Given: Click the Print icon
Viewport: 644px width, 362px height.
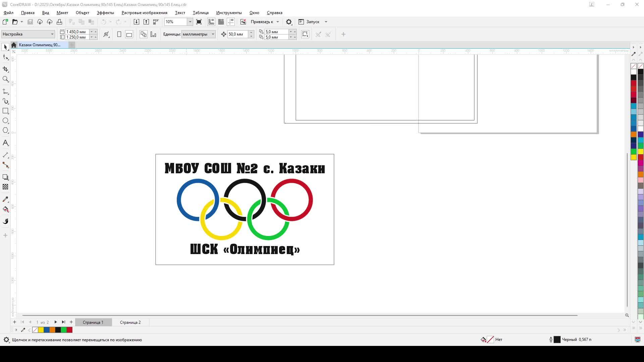Looking at the screenshot, I should pyautogui.click(x=59, y=22).
